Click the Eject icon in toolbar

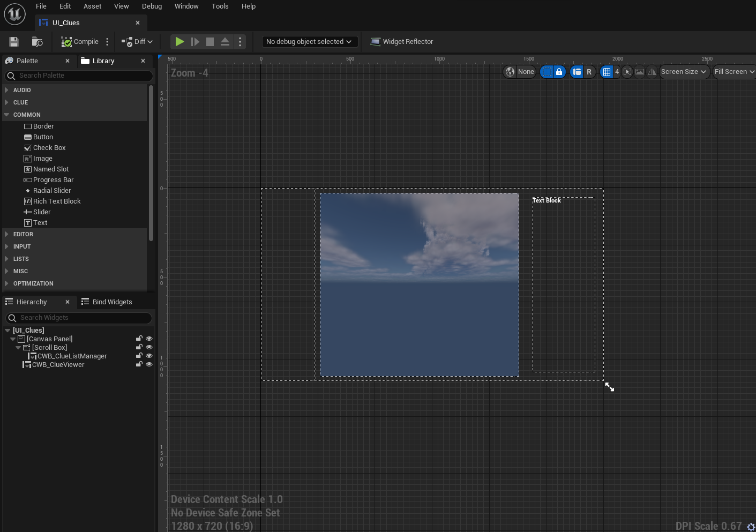click(225, 42)
